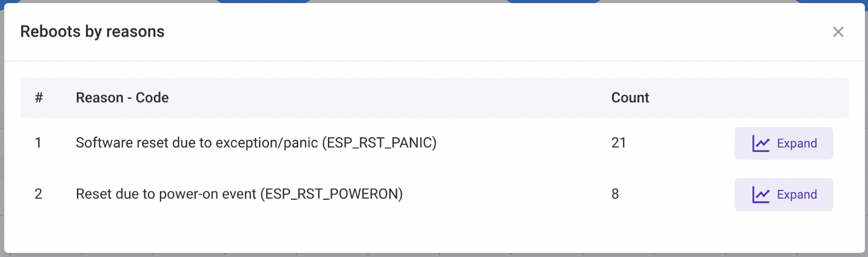Close the Reboots by reasons dialog
This screenshot has width=868, height=257.
tap(838, 32)
